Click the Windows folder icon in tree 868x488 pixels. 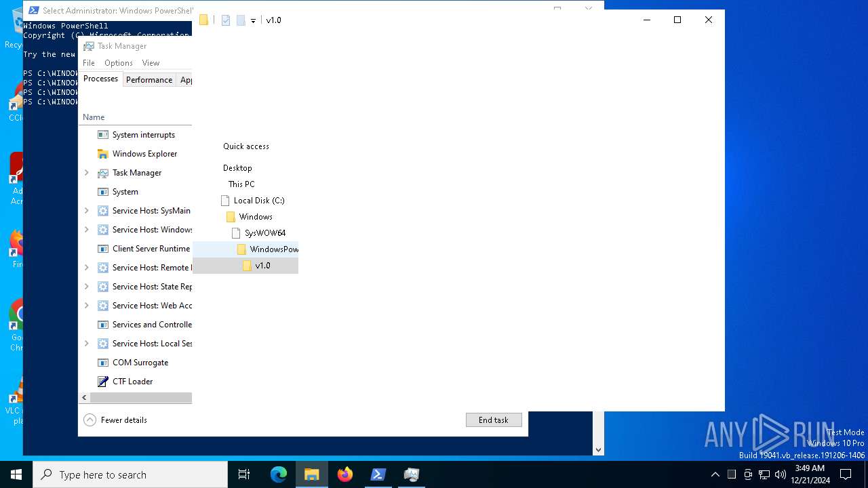[x=231, y=217]
